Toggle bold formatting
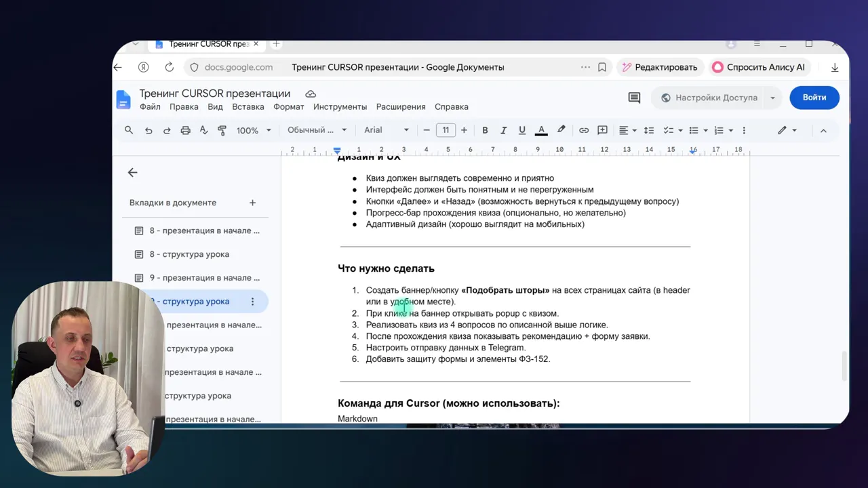 coord(485,130)
